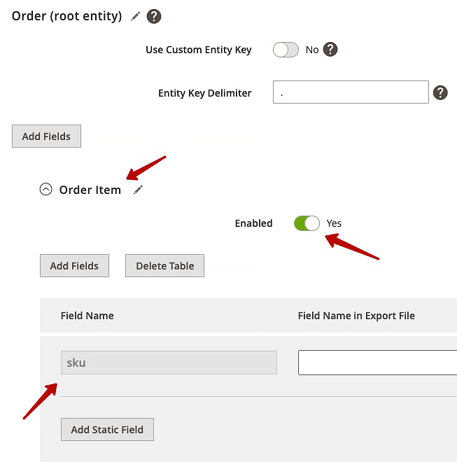Click the Delete Table button

pyautogui.click(x=164, y=266)
